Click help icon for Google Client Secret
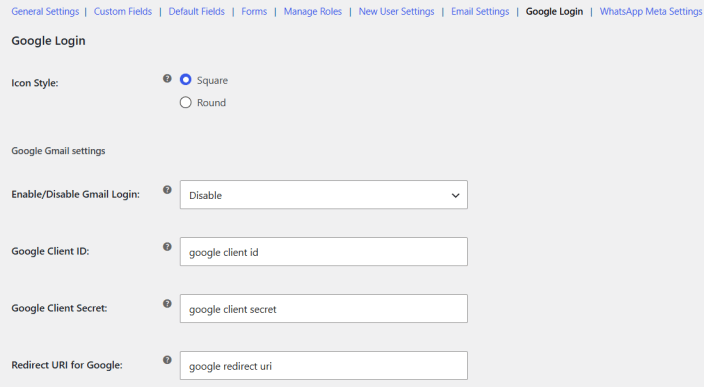Viewport: 704px width, 387px height. [x=167, y=304]
